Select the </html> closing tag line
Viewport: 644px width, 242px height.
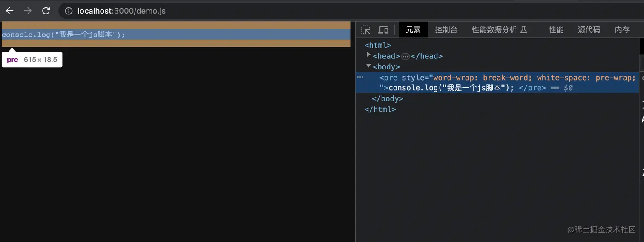(380, 109)
